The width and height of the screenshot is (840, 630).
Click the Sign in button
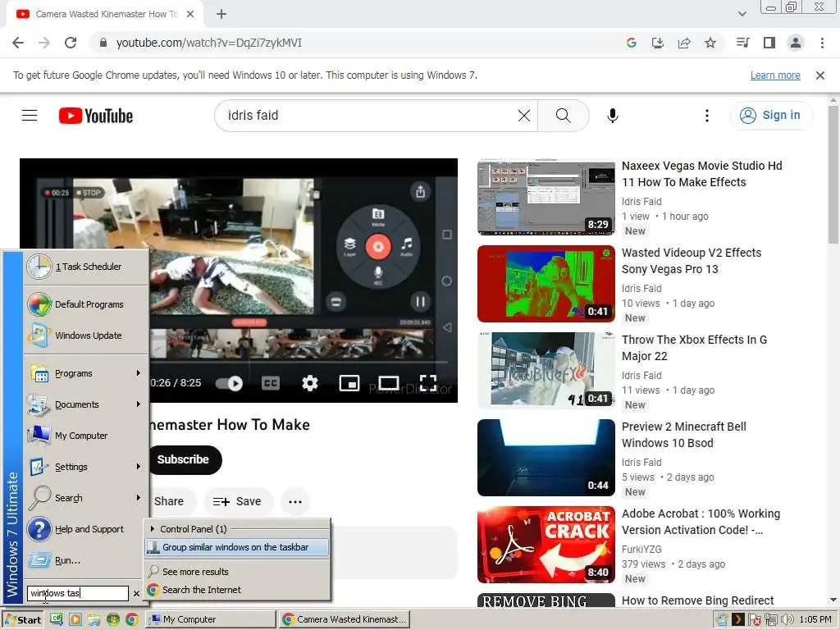pos(771,115)
